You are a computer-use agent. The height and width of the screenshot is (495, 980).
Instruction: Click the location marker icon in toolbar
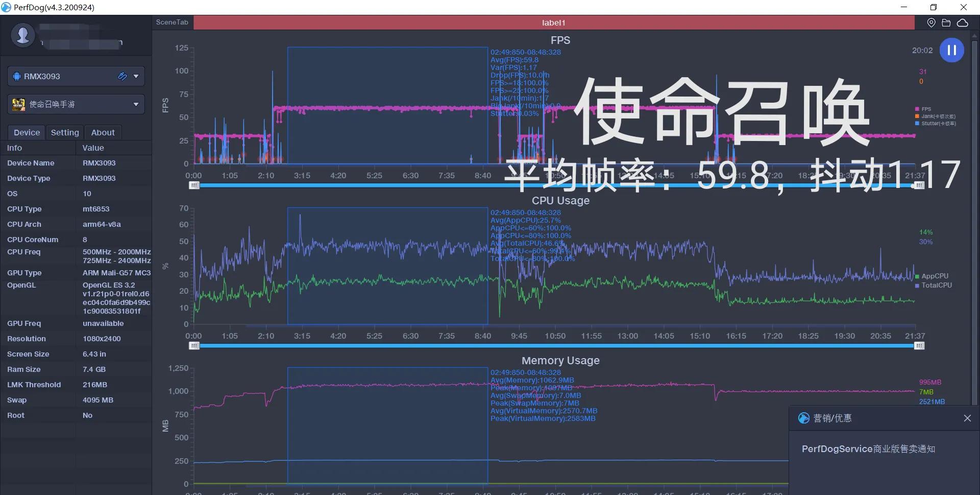click(931, 22)
